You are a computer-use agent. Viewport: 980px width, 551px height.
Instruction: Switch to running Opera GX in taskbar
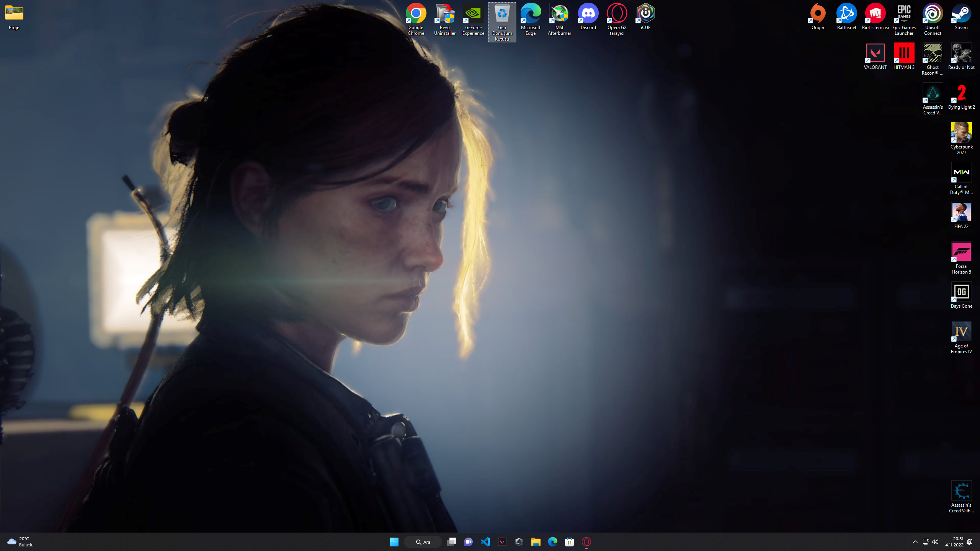[x=586, y=542]
